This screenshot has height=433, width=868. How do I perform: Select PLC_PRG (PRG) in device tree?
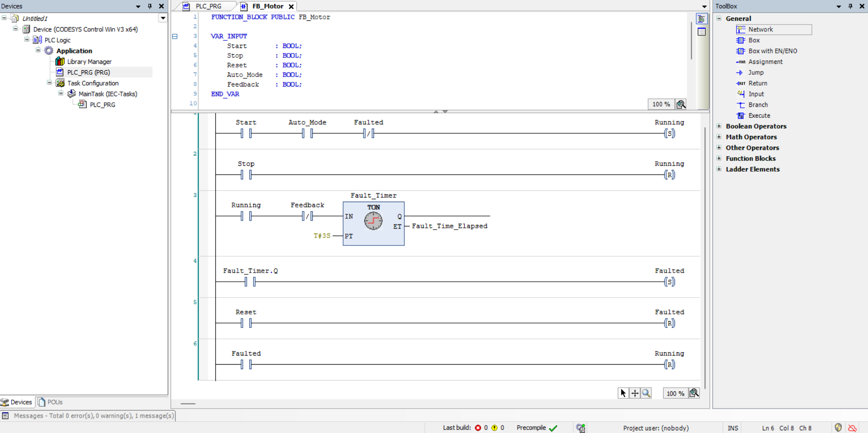(88, 72)
